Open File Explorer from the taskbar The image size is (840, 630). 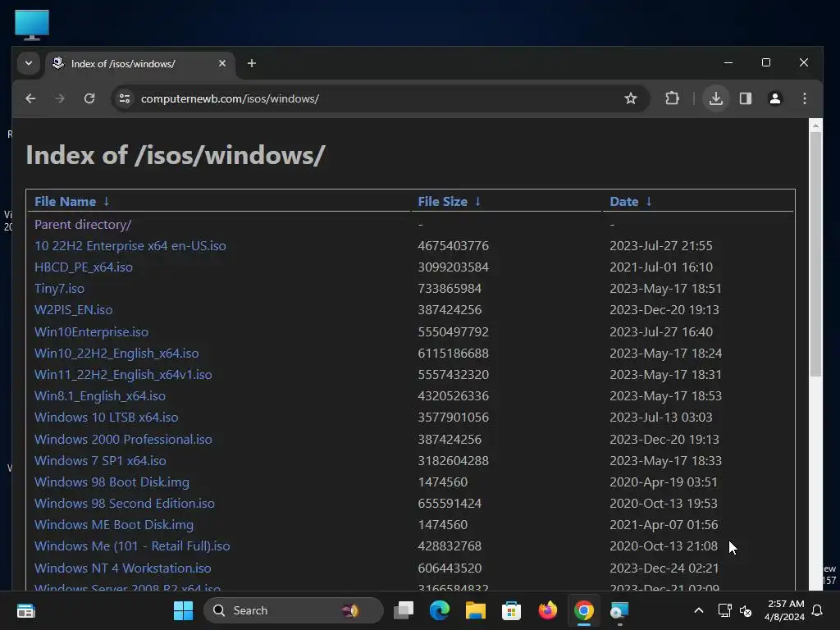click(x=475, y=610)
